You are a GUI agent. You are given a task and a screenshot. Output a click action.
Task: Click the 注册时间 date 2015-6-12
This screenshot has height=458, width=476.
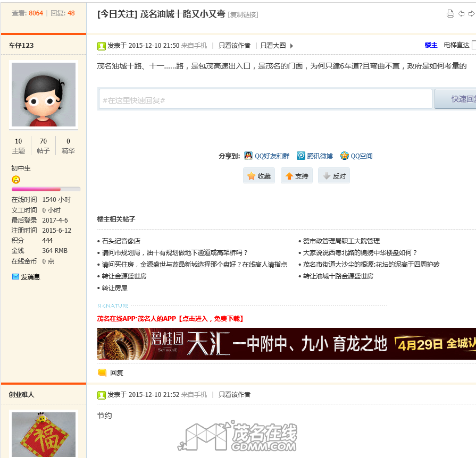(57, 230)
